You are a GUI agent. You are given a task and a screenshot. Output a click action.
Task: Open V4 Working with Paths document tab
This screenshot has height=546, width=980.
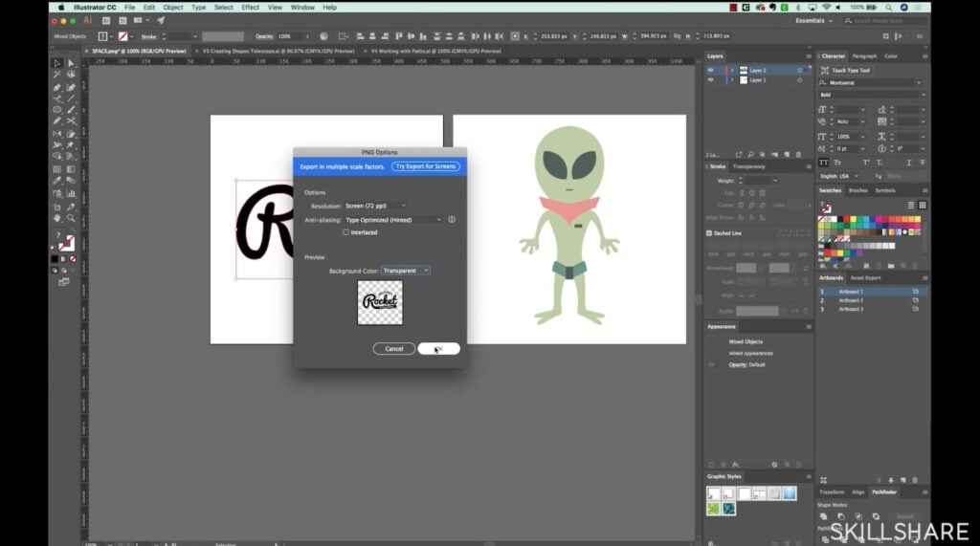click(435, 52)
